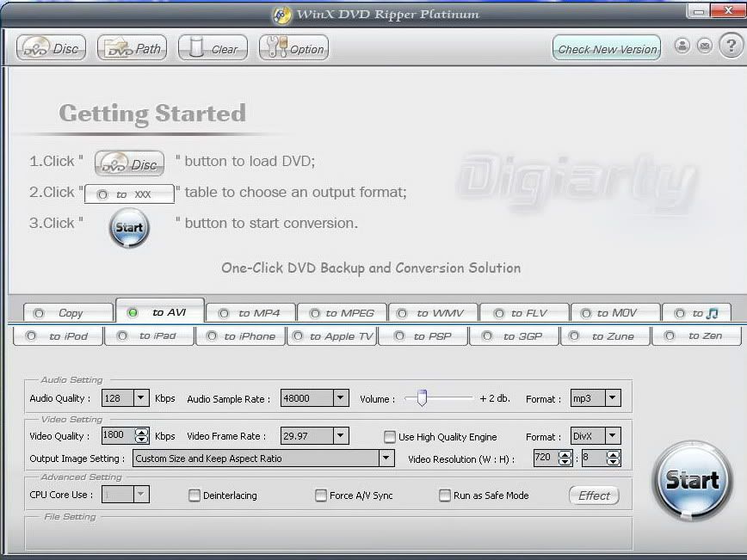
Task: Select the Copy tab
Action: pos(69,313)
